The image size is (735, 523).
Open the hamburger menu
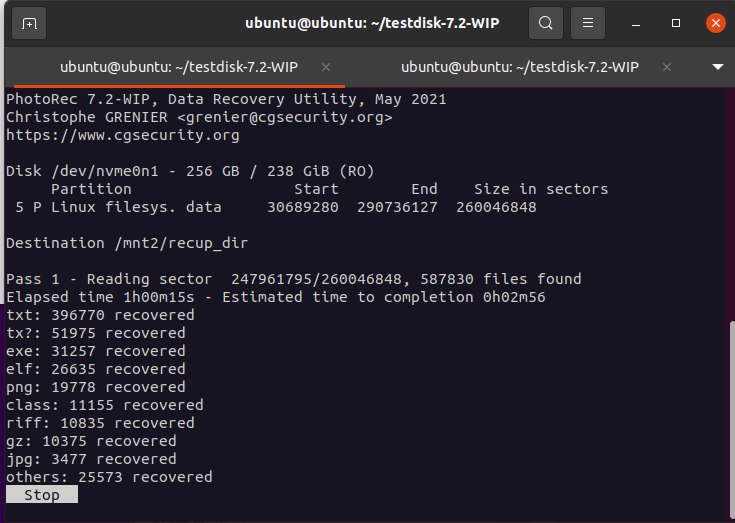point(588,23)
